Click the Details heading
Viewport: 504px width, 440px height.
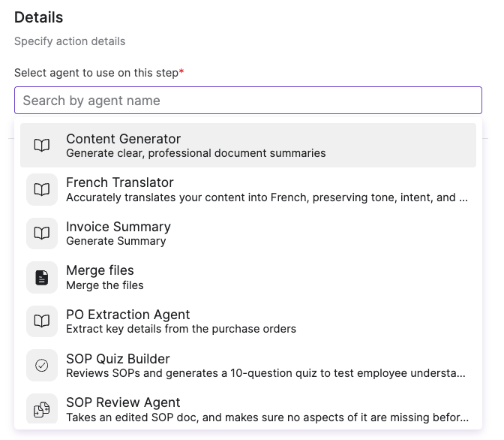pyautogui.click(x=38, y=17)
